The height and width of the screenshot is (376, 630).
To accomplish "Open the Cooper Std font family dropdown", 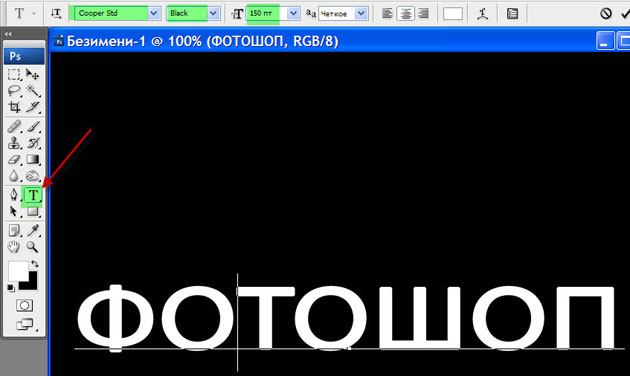I will 153,13.
